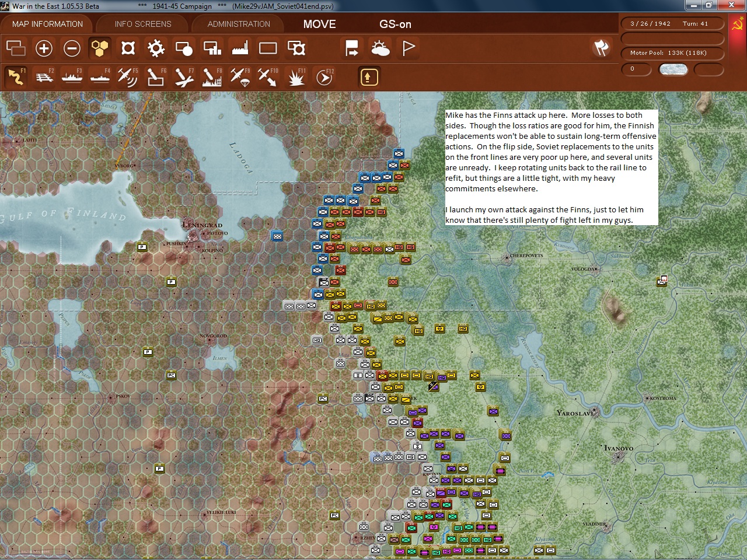Viewport: 747px width, 560px height.
Task: Select the F3 naval transport mode
Action: pyautogui.click(x=72, y=76)
